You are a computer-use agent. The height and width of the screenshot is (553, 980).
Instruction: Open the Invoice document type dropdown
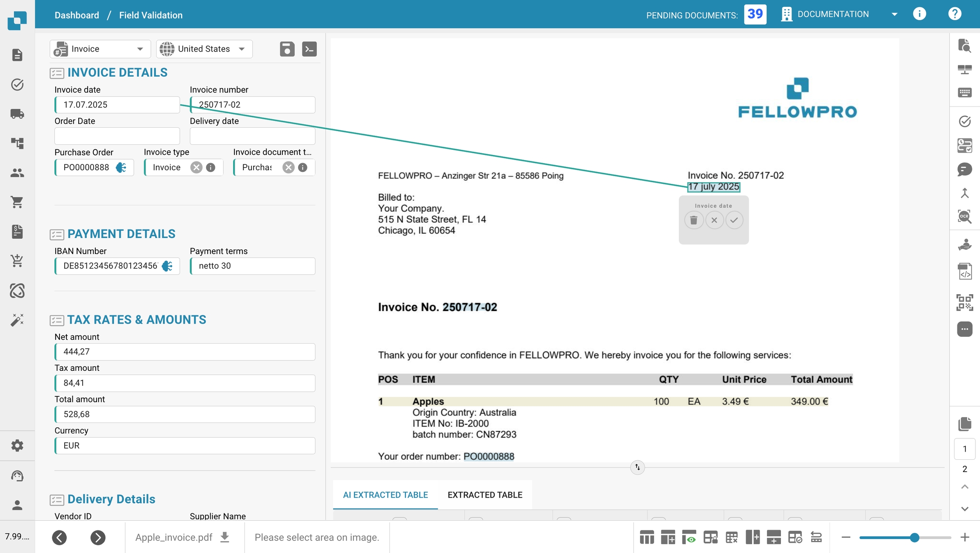point(257,167)
